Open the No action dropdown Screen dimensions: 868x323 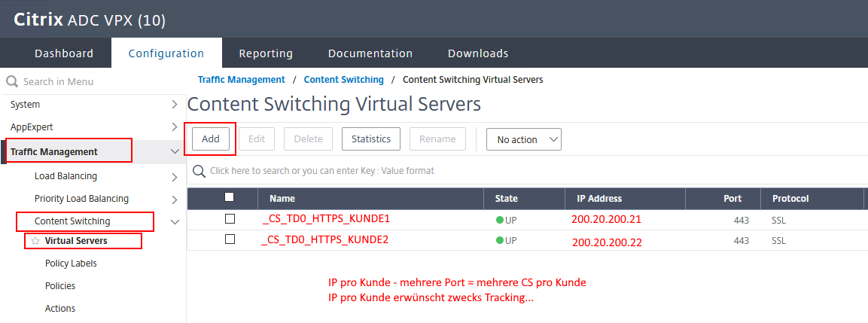(x=524, y=139)
